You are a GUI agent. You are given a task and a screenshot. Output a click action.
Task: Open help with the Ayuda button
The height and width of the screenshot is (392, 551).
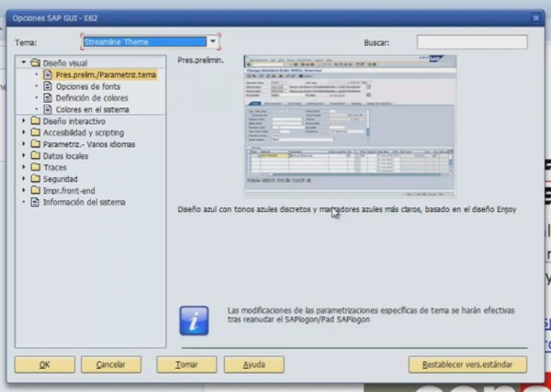click(x=254, y=364)
